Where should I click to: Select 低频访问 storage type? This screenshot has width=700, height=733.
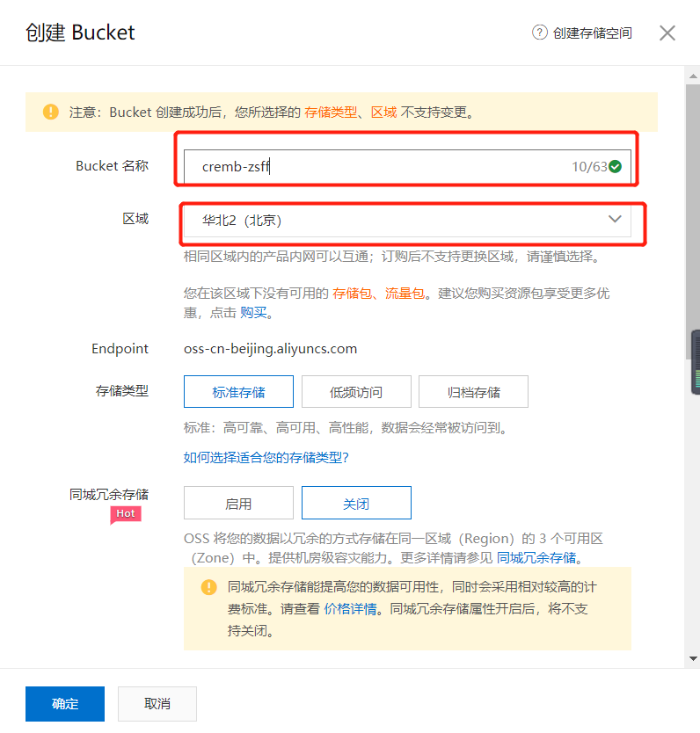(x=356, y=392)
